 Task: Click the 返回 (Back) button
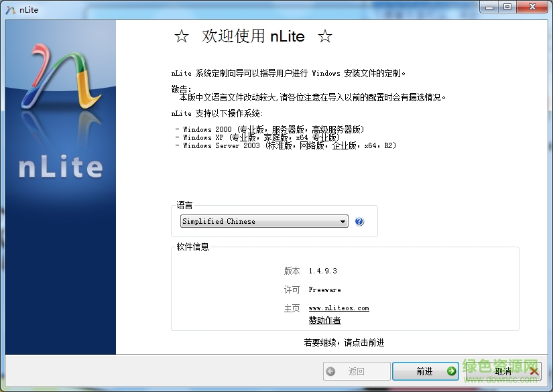pos(357,371)
